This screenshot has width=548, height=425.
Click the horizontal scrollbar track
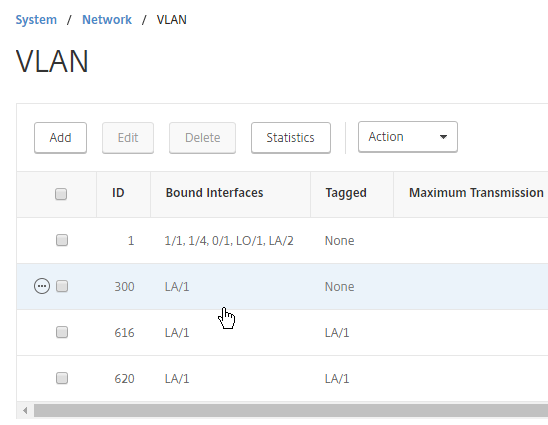(291, 410)
